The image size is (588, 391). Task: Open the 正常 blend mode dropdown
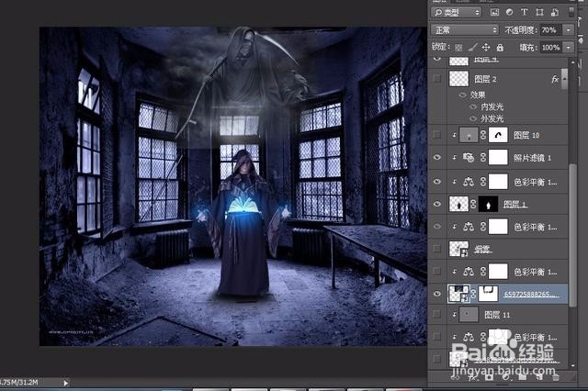464,29
